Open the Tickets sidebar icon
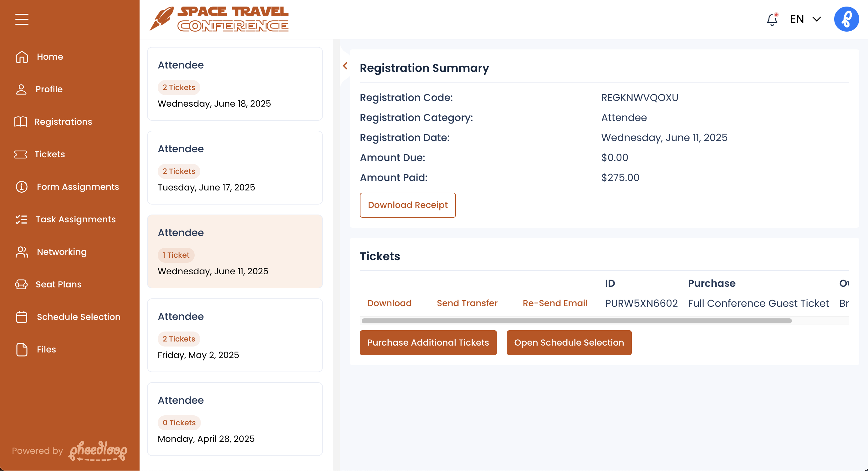 point(21,154)
